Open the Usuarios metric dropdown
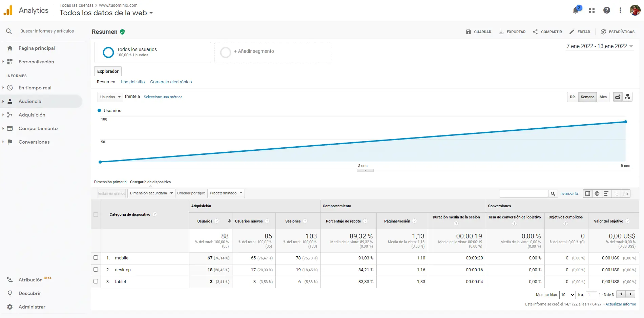The height and width of the screenshot is (318, 644). (110, 97)
